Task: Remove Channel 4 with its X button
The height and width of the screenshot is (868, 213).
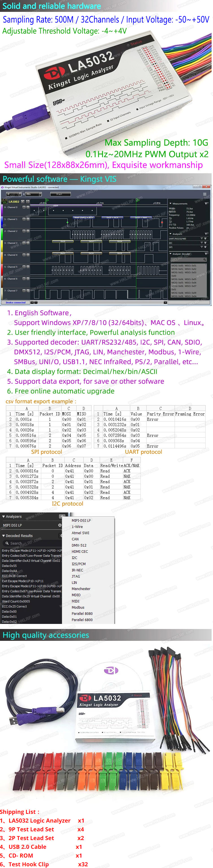Action: pos(28,255)
